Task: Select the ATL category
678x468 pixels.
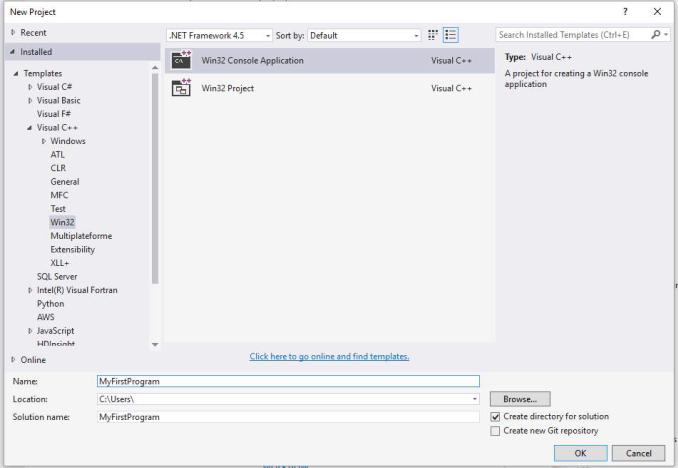Action: [x=58, y=154]
